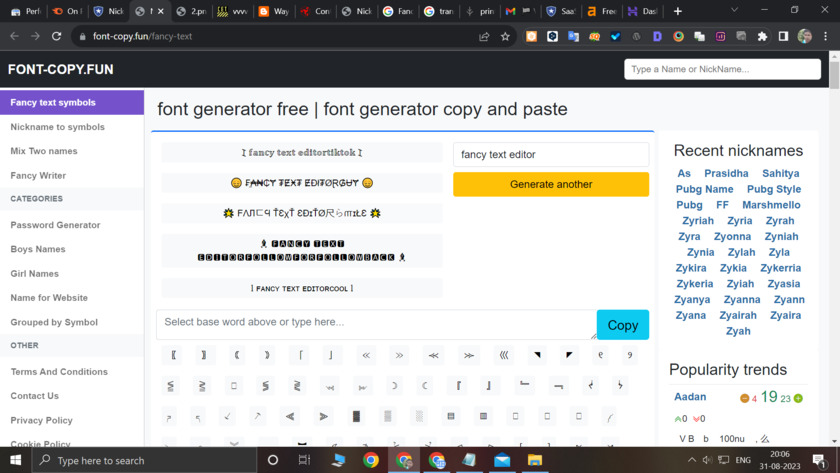
Task: Open the Windows Start menu
Action: pyautogui.click(x=16, y=460)
